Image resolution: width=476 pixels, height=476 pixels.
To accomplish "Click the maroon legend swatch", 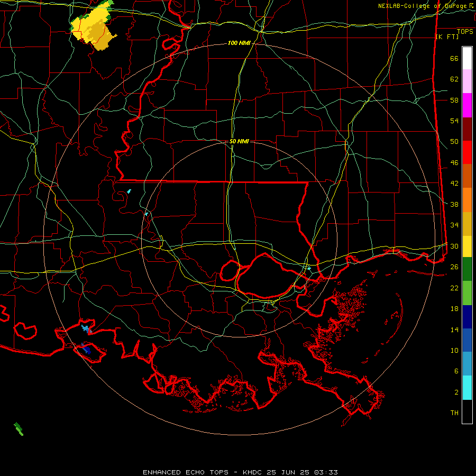I will (467, 129).
